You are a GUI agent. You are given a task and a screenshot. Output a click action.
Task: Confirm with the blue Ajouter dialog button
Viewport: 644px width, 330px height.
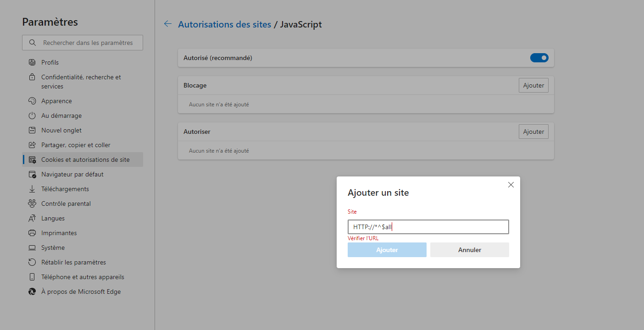click(x=387, y=250)
